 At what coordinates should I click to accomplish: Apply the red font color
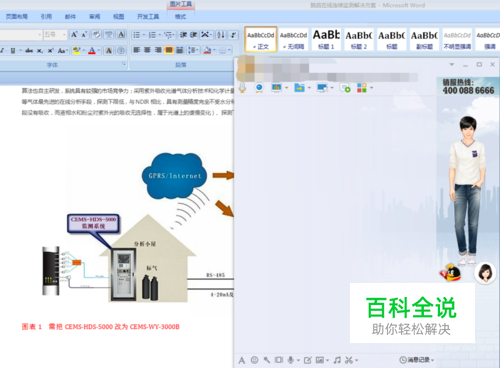point(92,51)
